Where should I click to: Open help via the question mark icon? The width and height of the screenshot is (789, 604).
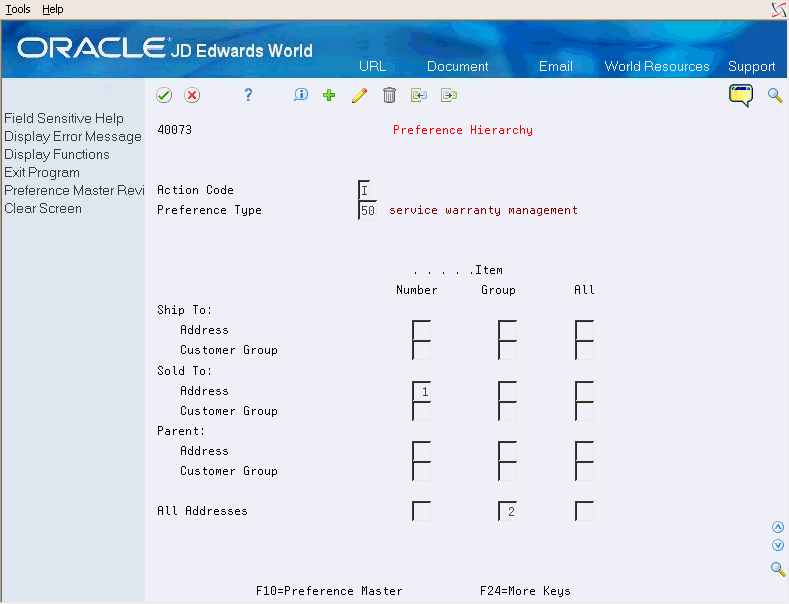248,95
